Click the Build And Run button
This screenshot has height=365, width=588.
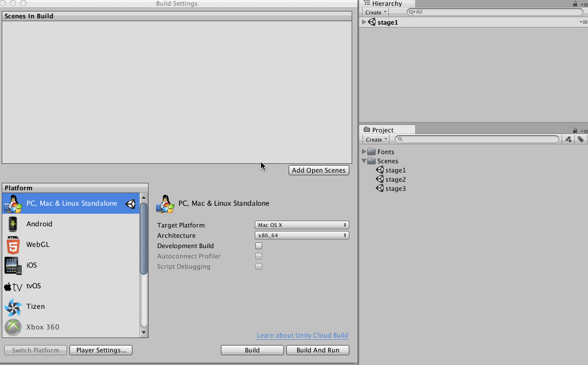tap(317, 350)
